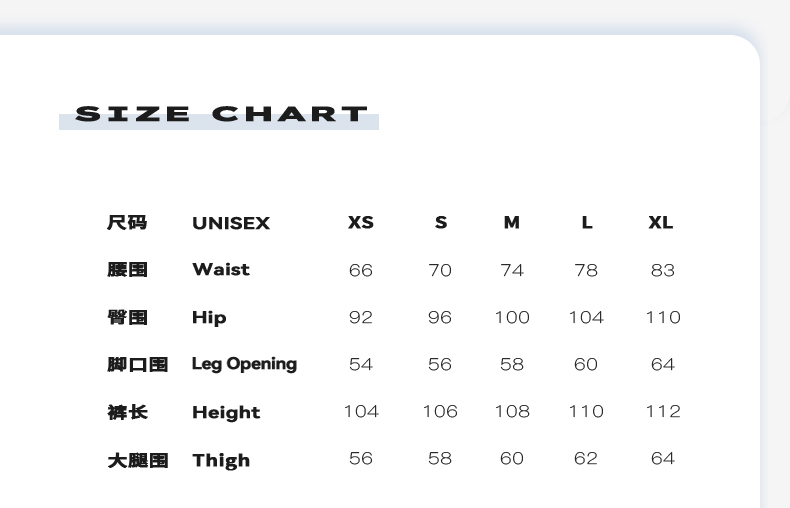Click the Waist value 83 for XL
This screenshot has height=508, width=790.
coord(662,270)
